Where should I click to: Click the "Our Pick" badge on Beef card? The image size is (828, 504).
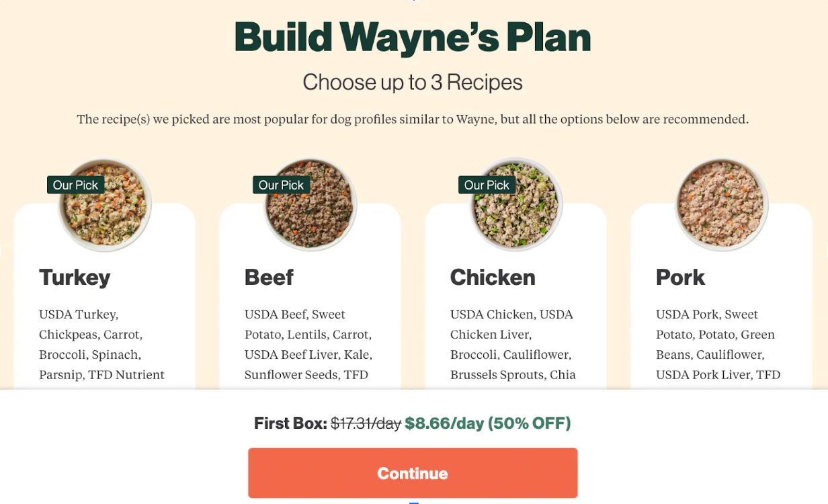[x=281, y=185]
